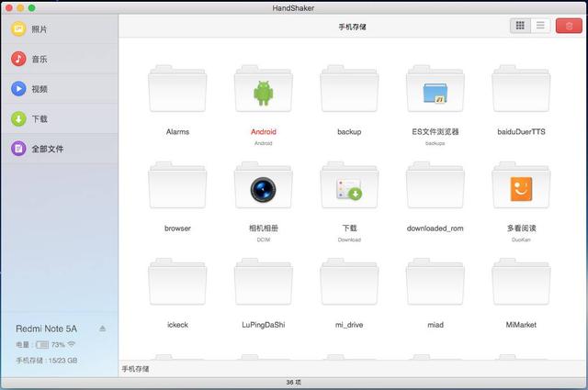Click the 下载 sidebar label
The image size is (588, 390).
(40, 119)
